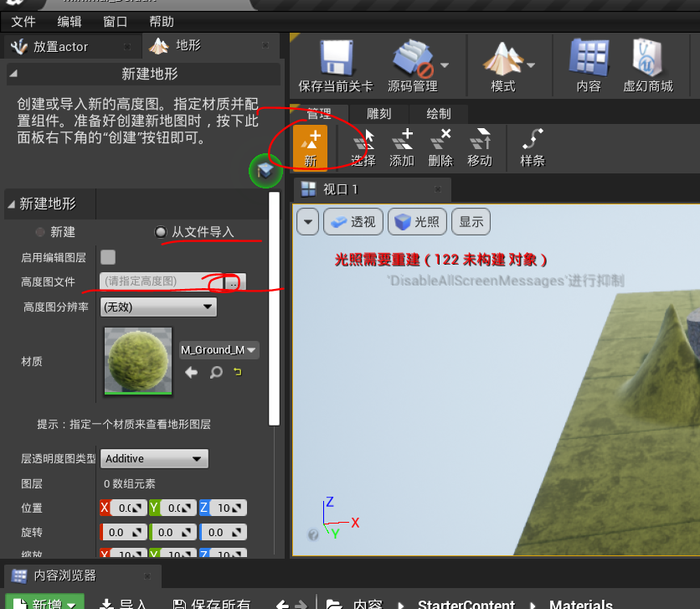
Task: Select the 从文件导入 radio button
Action: (x=160, y=232)
